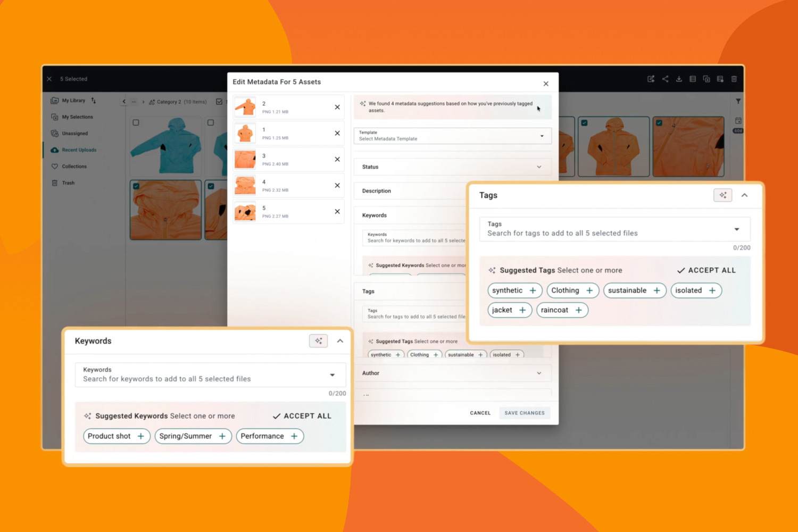This screenshot has width=798, height=532.
Task: Remove asset 2 from the edit list
Action: tap(337, 107)
